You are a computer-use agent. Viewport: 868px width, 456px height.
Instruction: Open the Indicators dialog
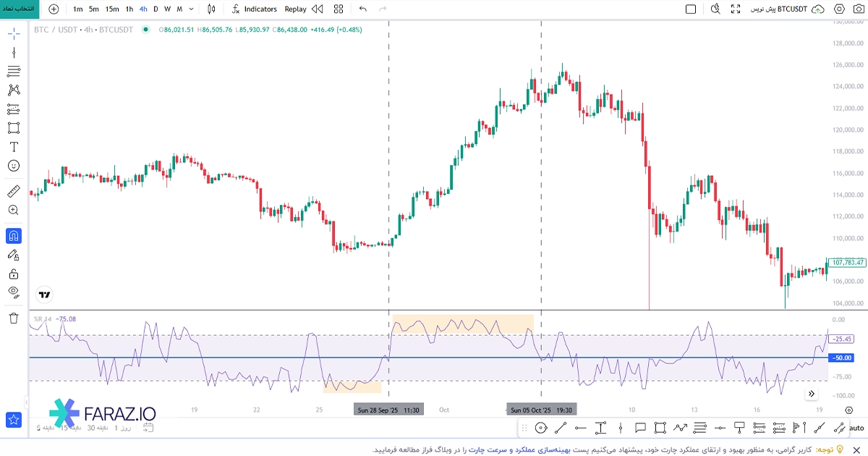pyautogui.click(x=253, y=9)
